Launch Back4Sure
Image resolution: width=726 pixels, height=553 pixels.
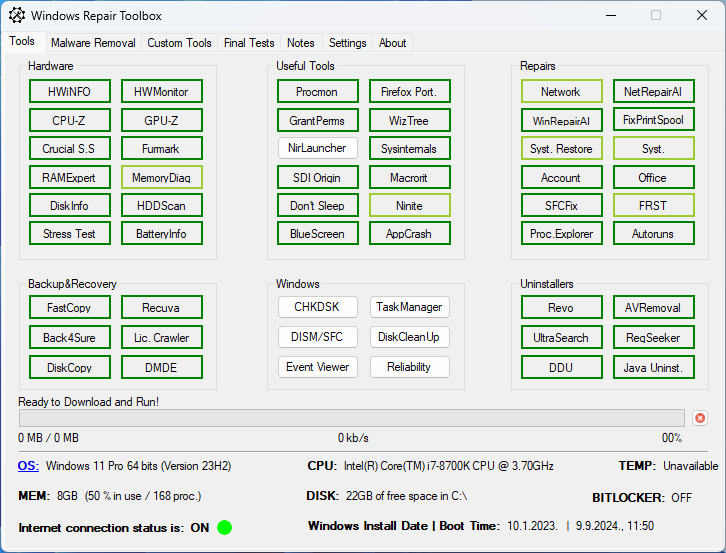coord(69,337)
